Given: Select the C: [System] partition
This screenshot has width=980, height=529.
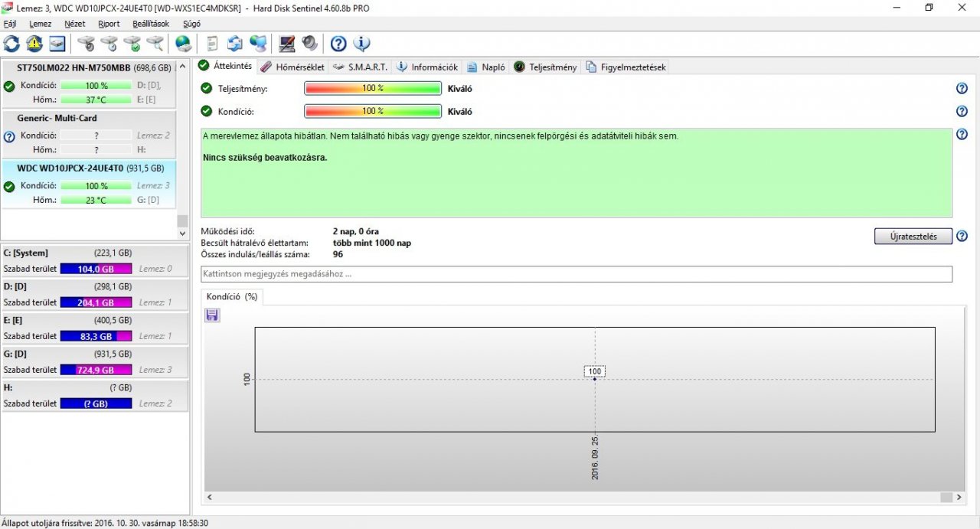Looking at the screenshot, I should (94, 261).
